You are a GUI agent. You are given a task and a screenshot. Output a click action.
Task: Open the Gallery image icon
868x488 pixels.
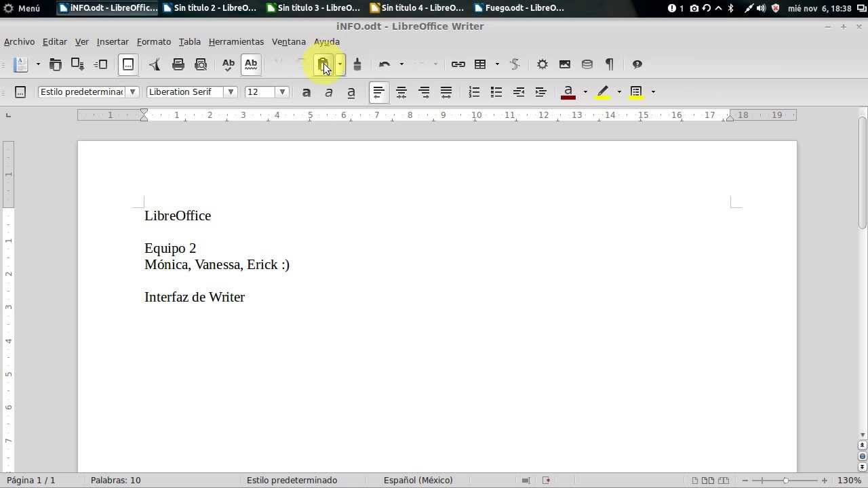565,64
